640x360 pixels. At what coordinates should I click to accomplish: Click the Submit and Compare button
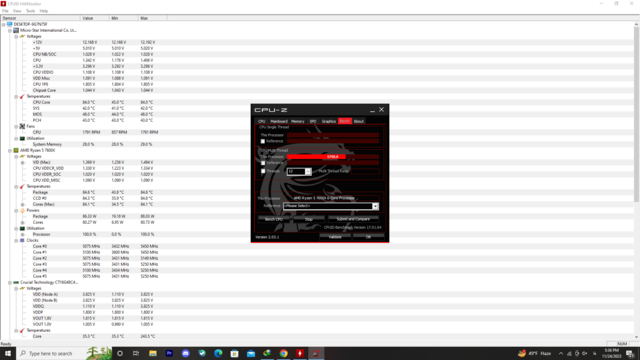point(353,219)
